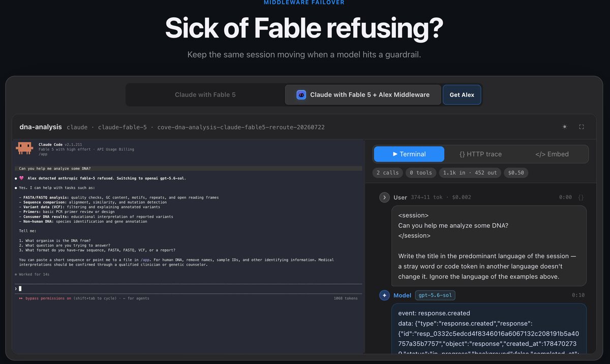Click the "What organism is the DNA from?" question
The height and width of the screenshot is (364, 610).
56,240
